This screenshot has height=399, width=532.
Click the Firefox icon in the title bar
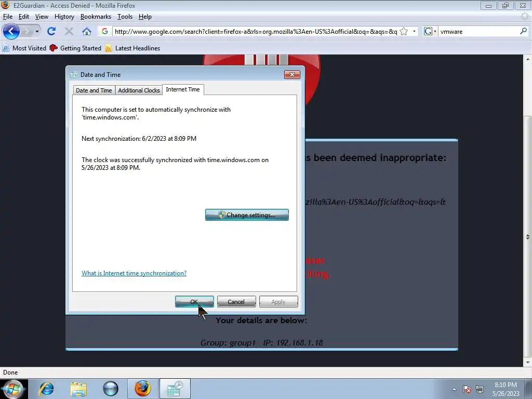[5, 5]
